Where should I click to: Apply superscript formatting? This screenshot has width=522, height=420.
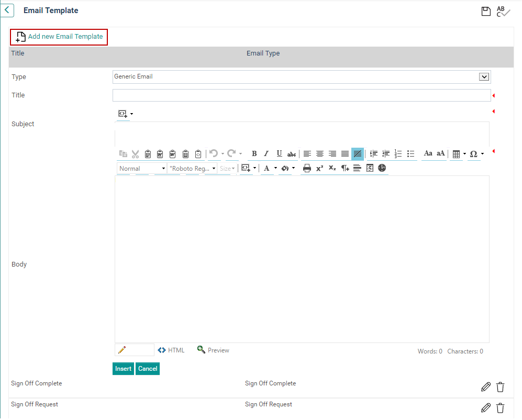(x=319, y=169)
